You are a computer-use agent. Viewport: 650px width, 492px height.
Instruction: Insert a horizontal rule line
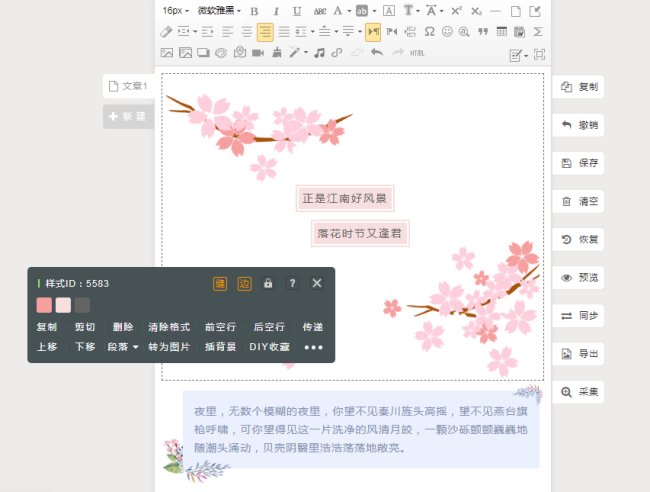click(x=495, y=11)
